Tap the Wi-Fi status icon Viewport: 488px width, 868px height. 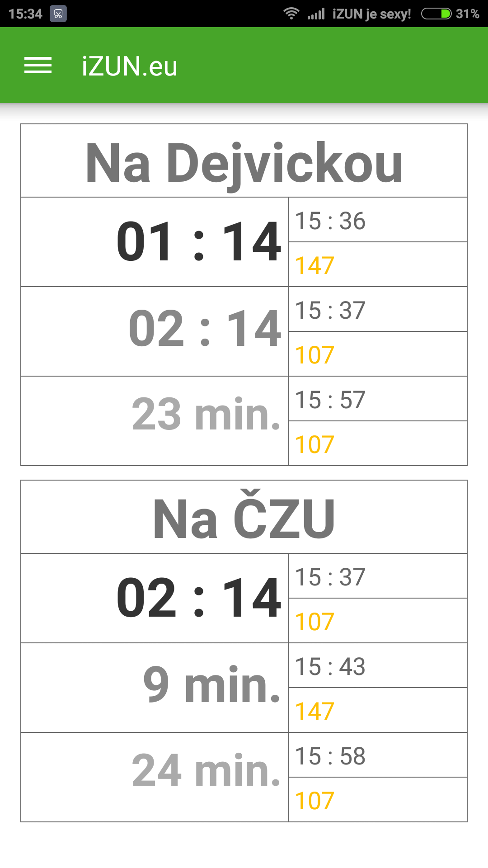[x=291, y=14]
